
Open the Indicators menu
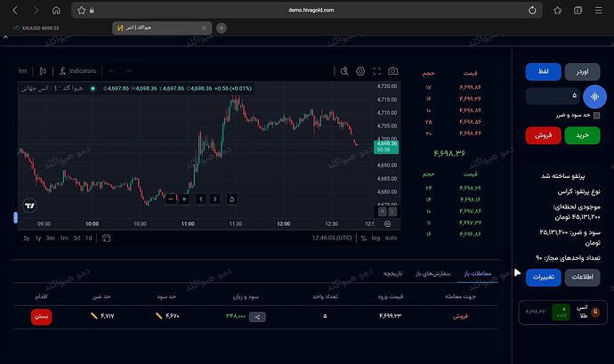pyautogui.click(x=78, y=71)
